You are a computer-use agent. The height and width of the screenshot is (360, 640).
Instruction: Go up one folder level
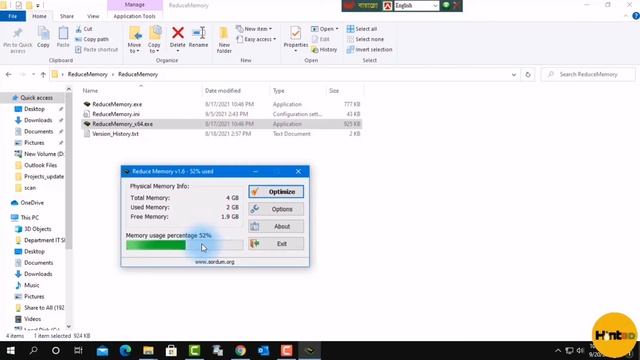coord(43,74)
